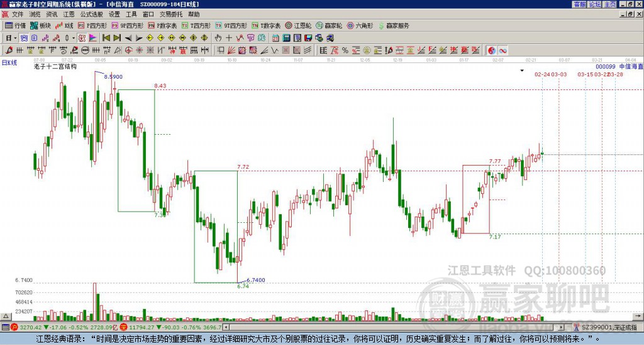The width and height of the screenshot is (644, 345).
Task: Select the hand pan tool icon
Action: [218, 38]
